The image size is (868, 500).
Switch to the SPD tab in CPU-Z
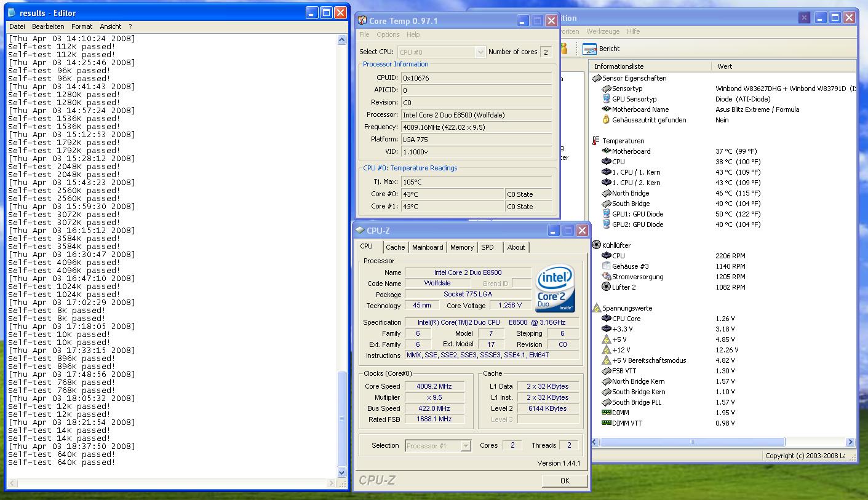(487, 247)
